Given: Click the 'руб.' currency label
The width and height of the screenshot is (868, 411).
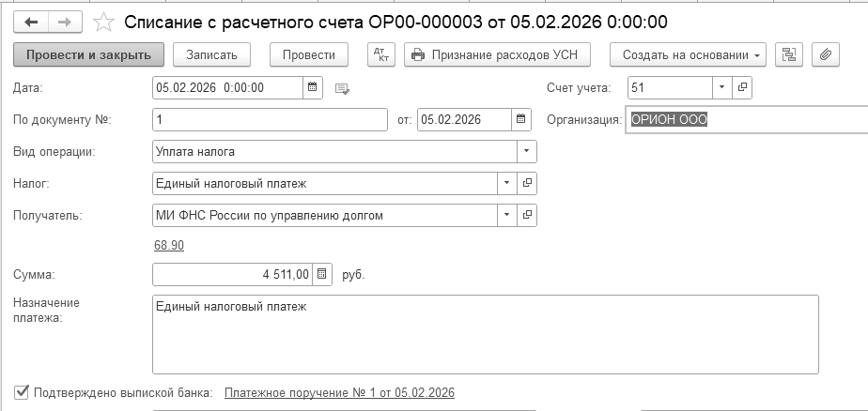Looking at the screenshot, I should pos(354,274).
